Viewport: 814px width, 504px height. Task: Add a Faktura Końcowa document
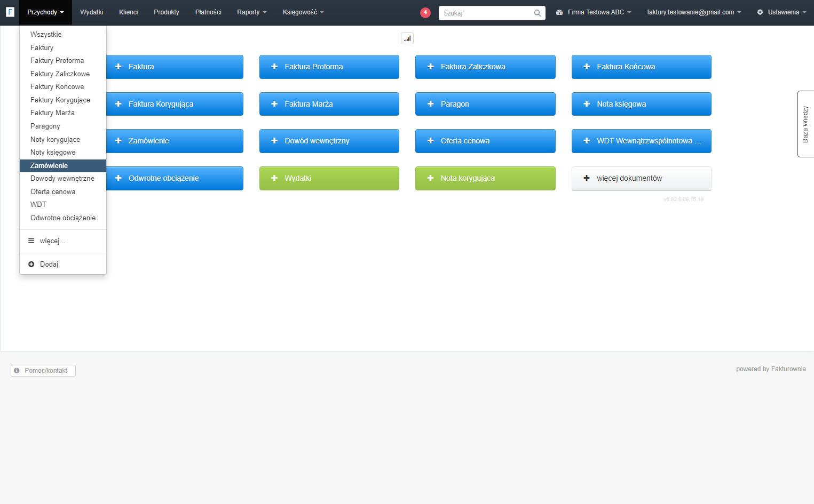click(x=642, y=67)
